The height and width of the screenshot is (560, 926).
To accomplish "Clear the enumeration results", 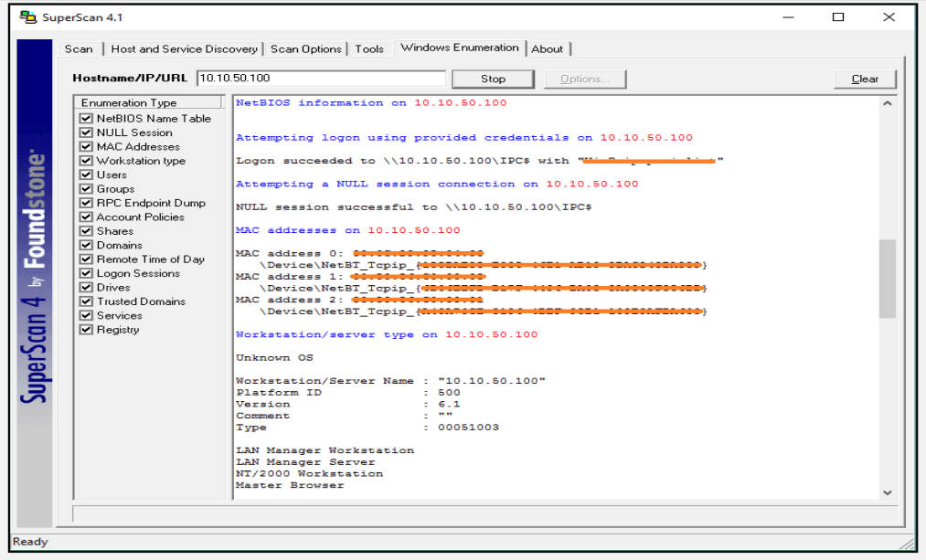I will point(864,79).
